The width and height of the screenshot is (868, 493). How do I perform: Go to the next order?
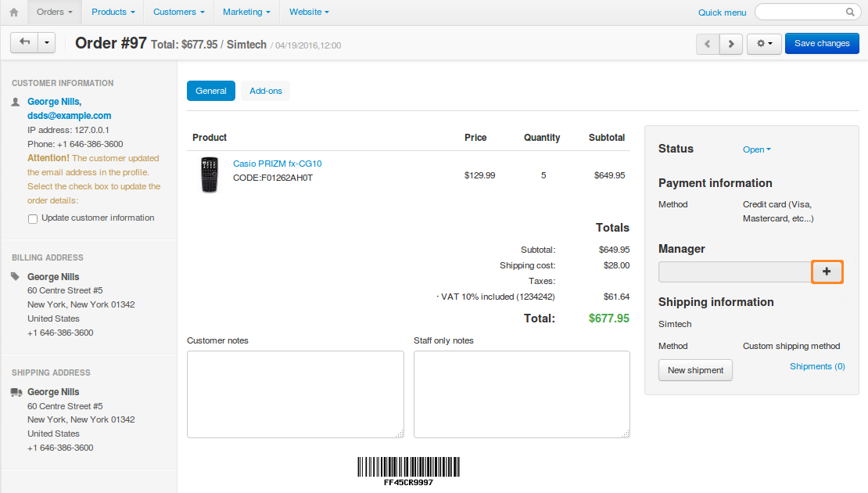pyautogui.click(x=730, y=43)
